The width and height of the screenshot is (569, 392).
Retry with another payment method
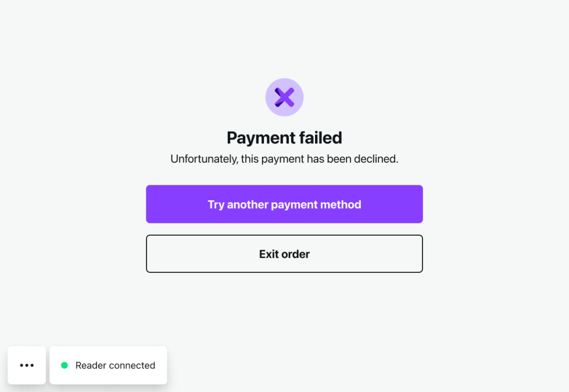[x=284, y=204]
